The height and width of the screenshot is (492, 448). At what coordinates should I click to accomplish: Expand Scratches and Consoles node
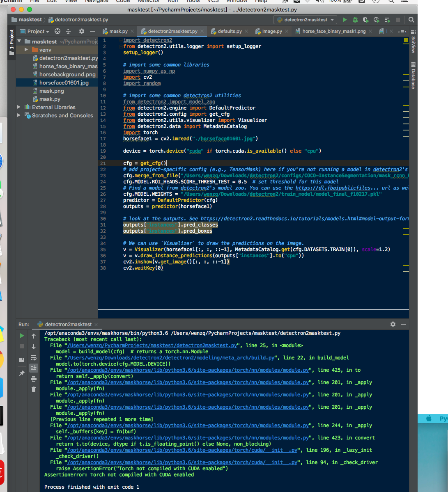coord(19,115)
